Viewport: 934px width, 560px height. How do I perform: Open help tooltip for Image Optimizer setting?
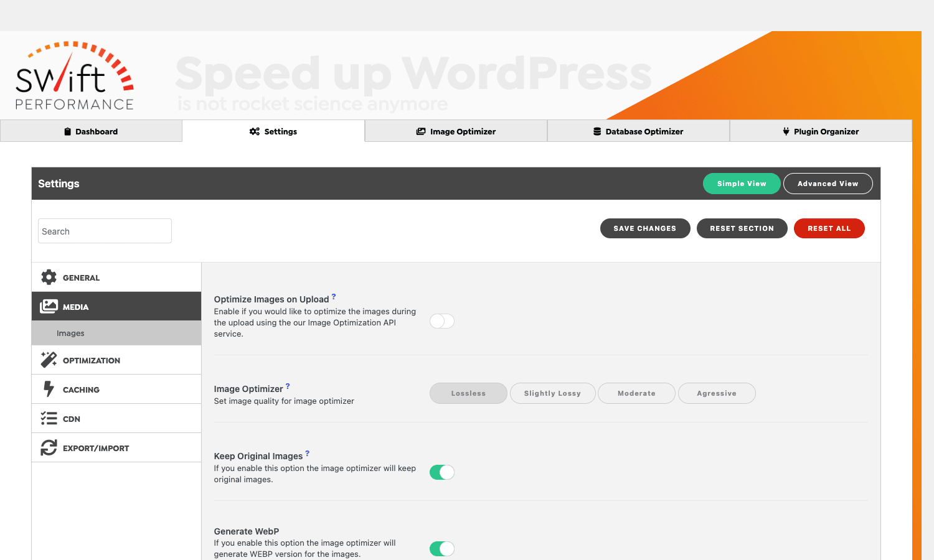pos(288,386)
